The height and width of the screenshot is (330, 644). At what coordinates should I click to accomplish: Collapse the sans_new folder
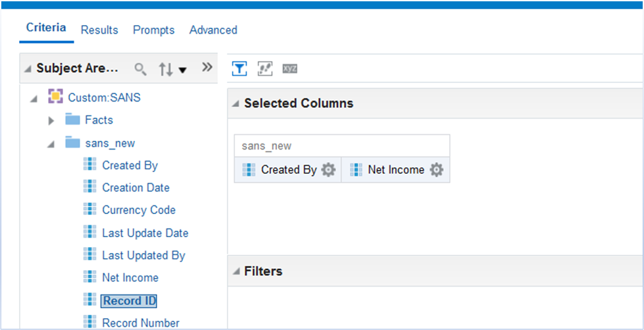point(51,144)
